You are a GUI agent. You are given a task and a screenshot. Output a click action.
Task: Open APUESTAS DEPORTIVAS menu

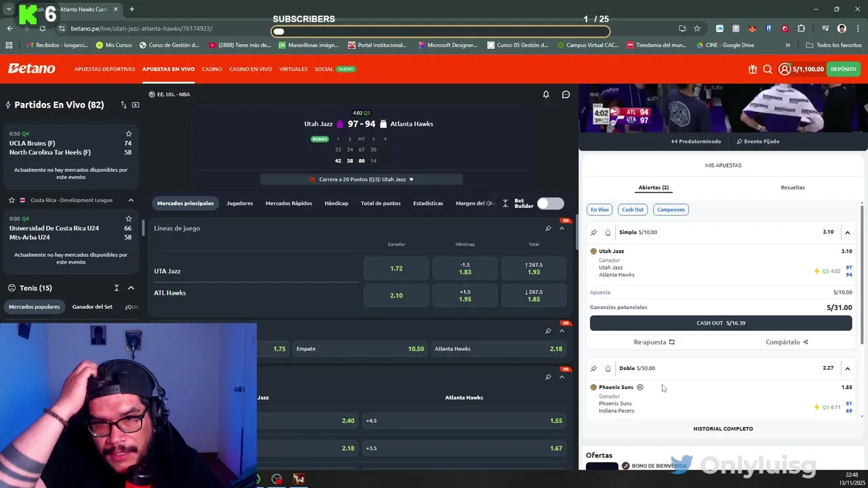point(104,69)
